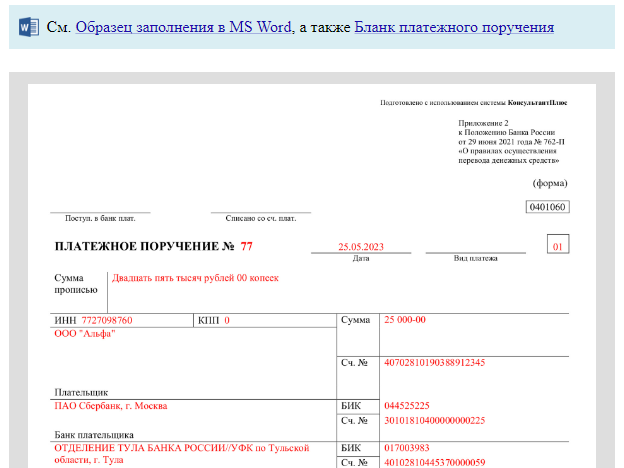Click the БИК value 044525225
This screenshot has height=468, width=624.
(x=407, y=406)
